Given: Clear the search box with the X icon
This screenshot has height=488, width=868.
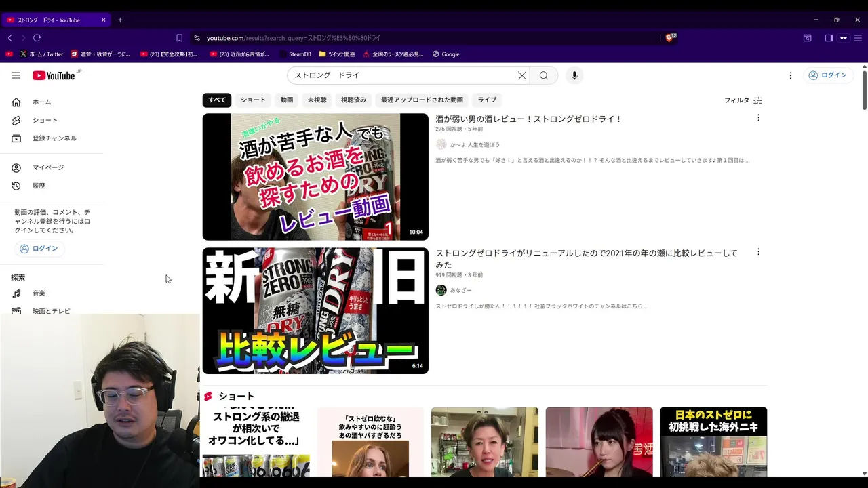Looking at the screenshot, I should 522,75.
